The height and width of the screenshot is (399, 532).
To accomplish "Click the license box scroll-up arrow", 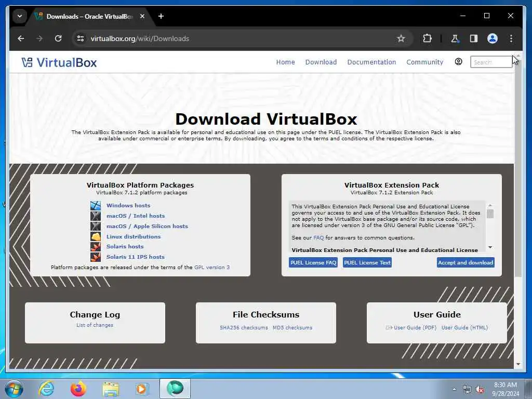I will 490,206.
